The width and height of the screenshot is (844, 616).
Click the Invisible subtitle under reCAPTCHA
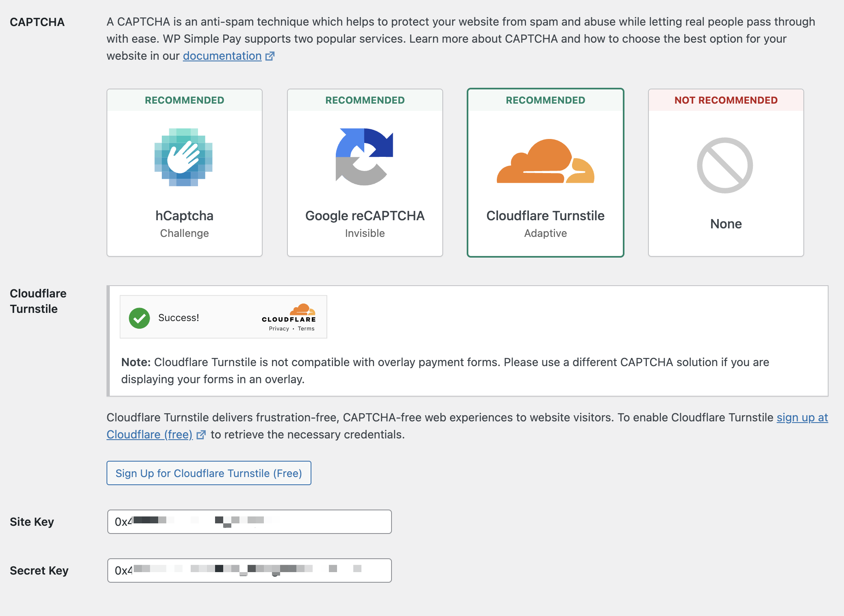(x=365, y=233)
